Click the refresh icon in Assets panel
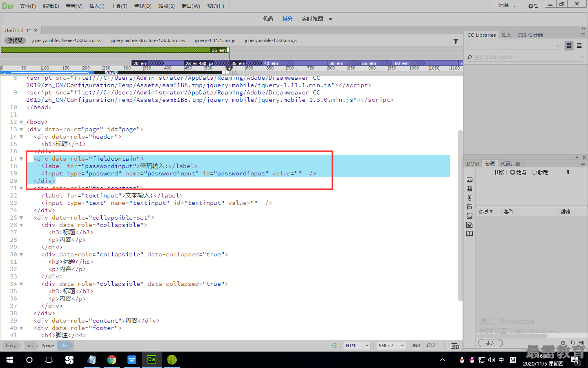 (x=563, y=343)
